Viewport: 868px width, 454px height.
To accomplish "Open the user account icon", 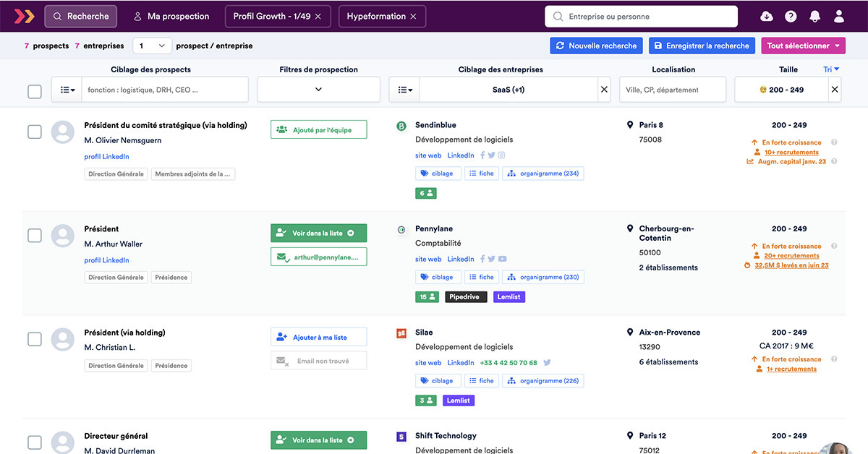I will point(839,17).
